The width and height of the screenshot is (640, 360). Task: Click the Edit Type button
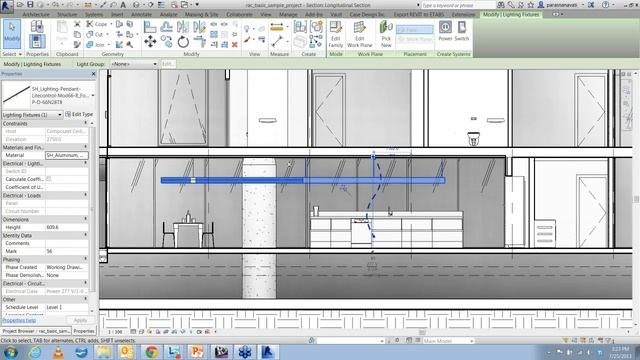[79, 115]
